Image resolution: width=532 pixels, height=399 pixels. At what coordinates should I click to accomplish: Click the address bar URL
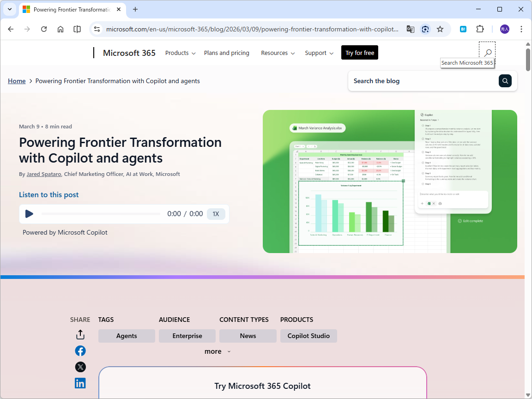[x=252, y=29]
